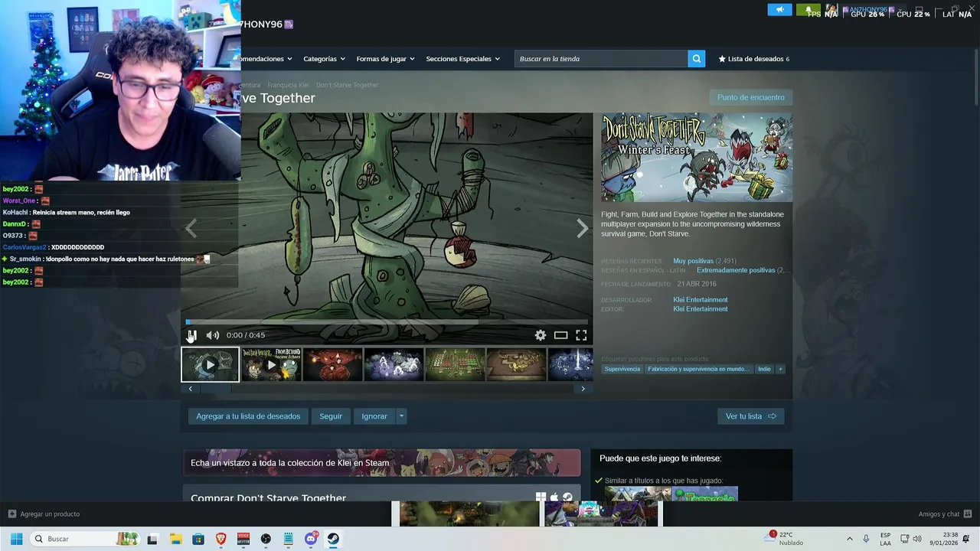Open volume control in system tray

click(917, 539)
